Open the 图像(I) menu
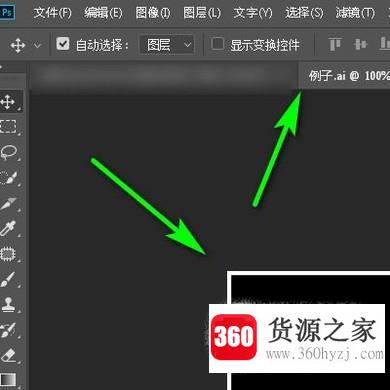Viewport: 390px width, 390px height. pos(153,13)
